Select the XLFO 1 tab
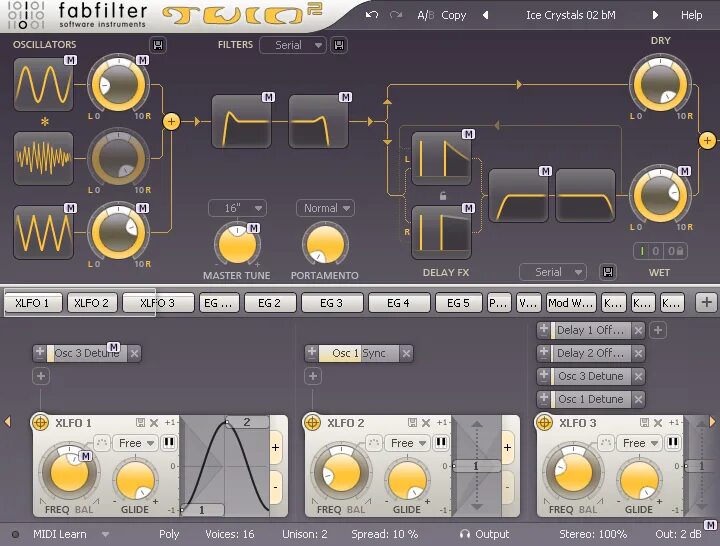 click(x=33, y=303)
